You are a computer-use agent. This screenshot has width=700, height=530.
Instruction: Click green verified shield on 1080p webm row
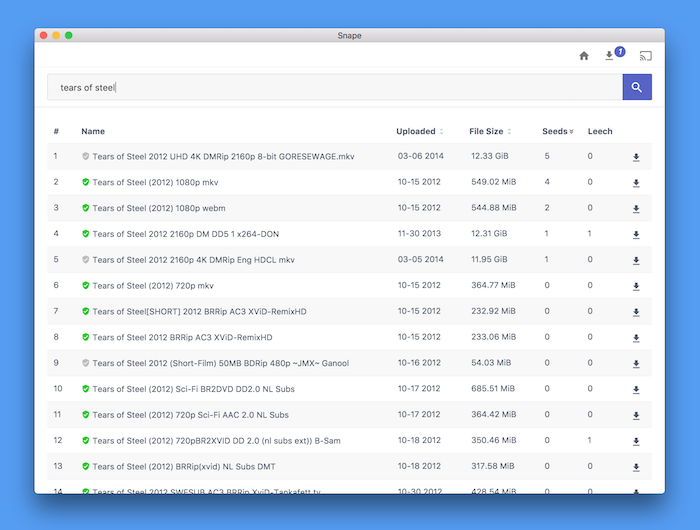pos(86,208)
